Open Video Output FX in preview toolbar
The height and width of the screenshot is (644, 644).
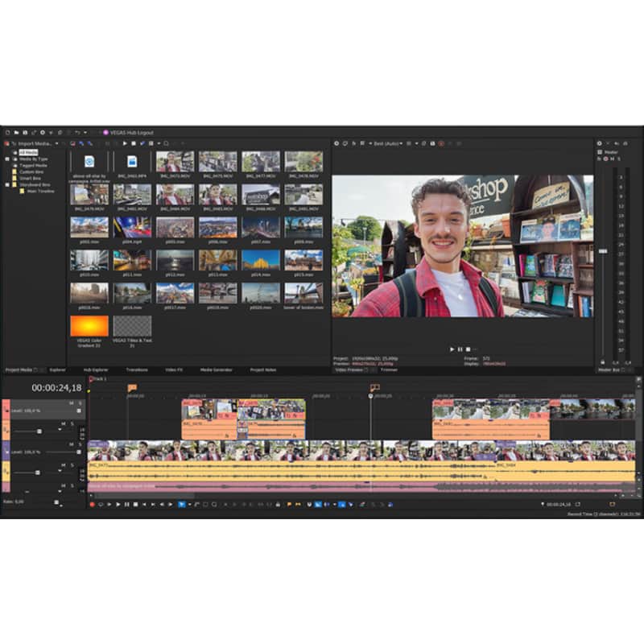[x=353, y=143]
